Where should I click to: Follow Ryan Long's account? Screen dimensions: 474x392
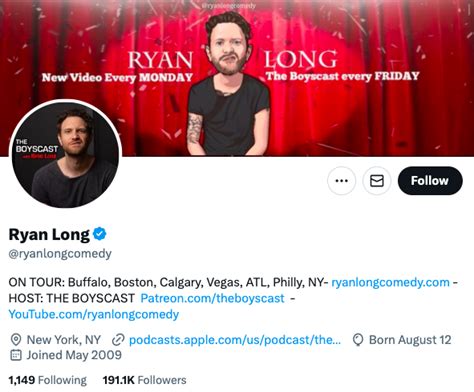click(x=430, y=181)
